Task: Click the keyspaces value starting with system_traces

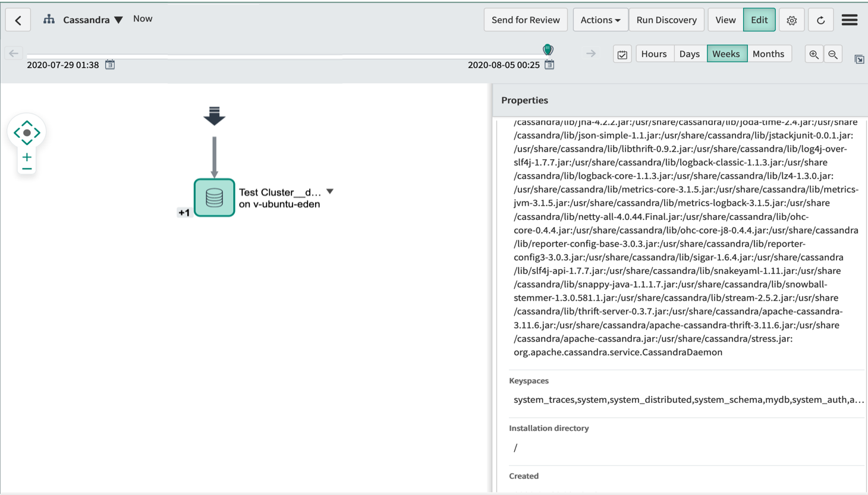Action: (x=688, y=400)
